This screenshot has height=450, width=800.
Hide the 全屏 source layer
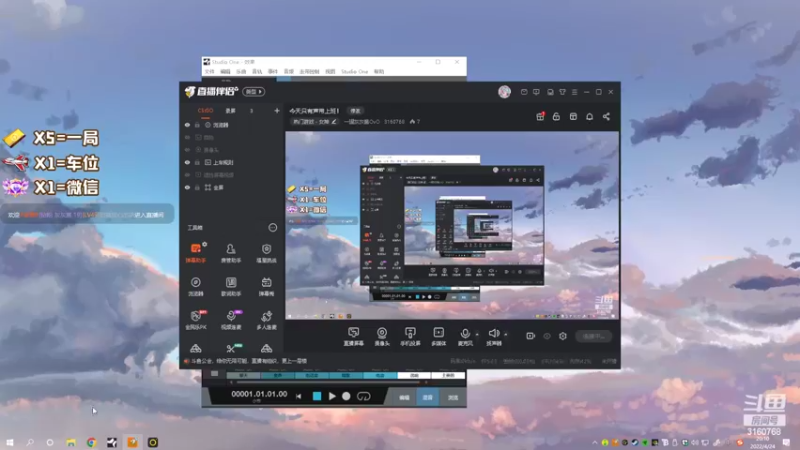click(187, 188)
